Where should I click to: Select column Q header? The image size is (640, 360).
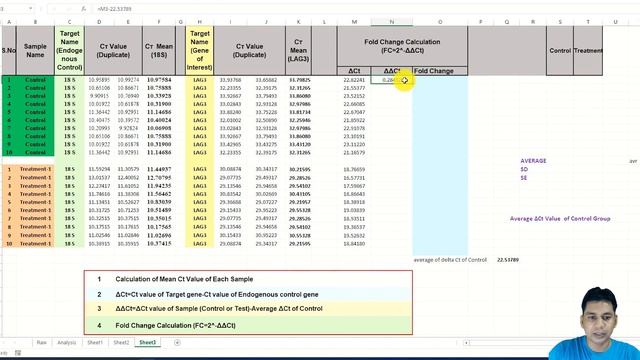(507, 22)
